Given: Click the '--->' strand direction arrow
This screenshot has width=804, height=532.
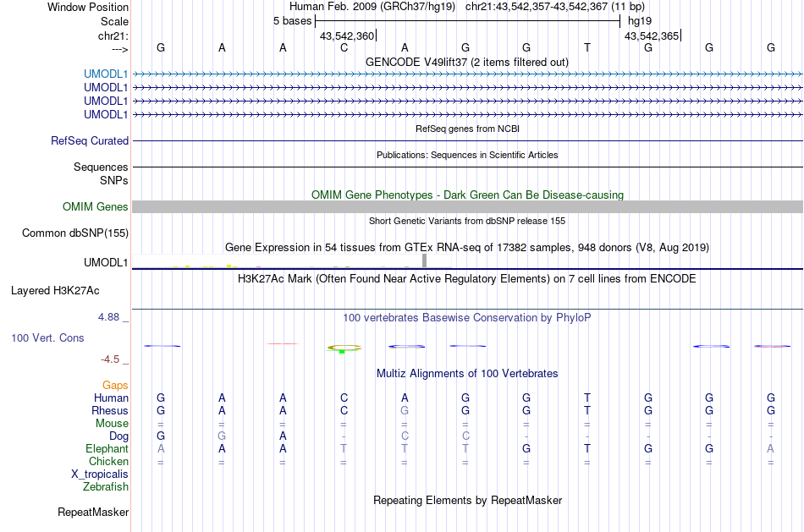Looking at the screenshot, I should click(120, 49).
